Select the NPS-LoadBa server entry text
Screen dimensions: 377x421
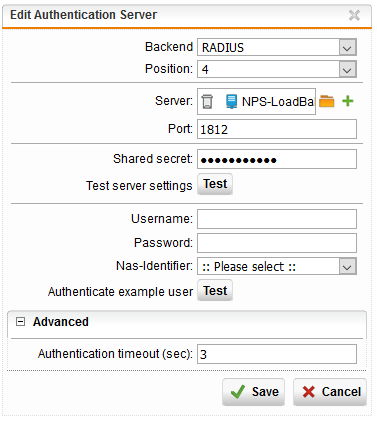278,102
